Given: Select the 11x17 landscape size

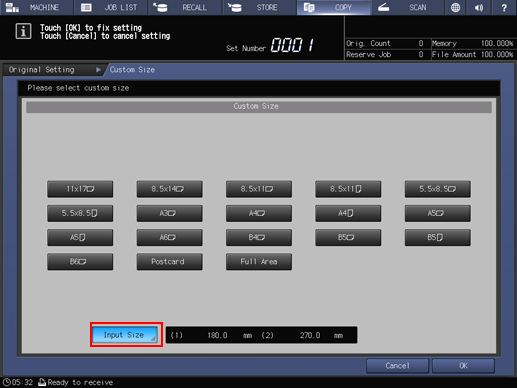Looking at the screenshot, I should tap(80, 189).
